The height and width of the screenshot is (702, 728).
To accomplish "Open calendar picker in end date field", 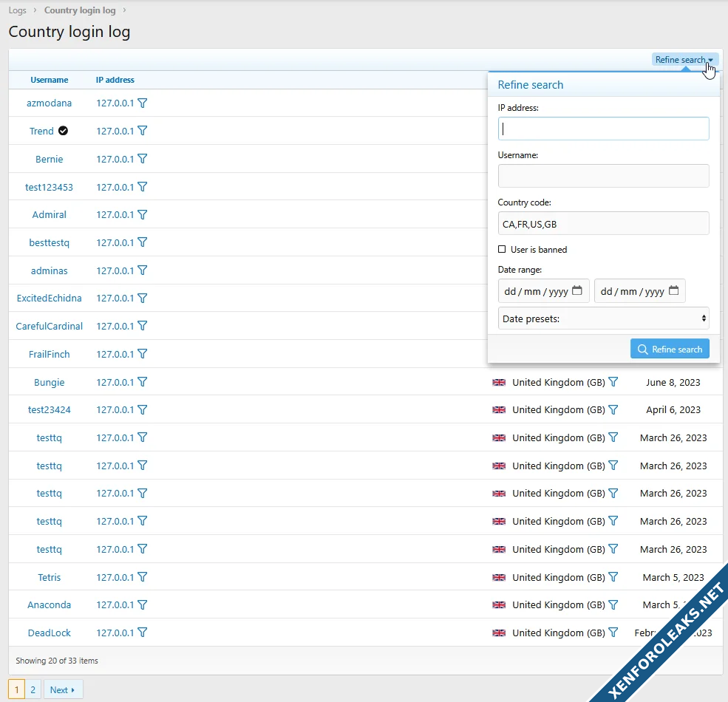I will pyautogui.click(x=673, y=291).
